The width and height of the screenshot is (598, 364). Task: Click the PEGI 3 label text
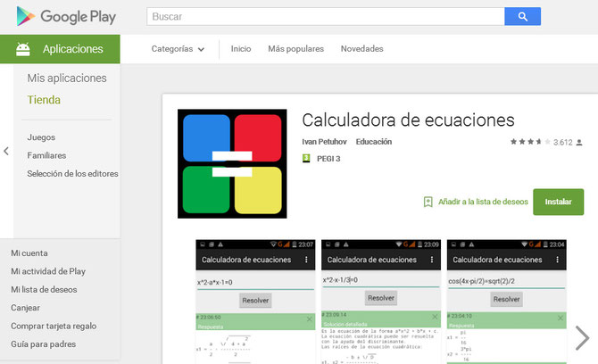328,159
